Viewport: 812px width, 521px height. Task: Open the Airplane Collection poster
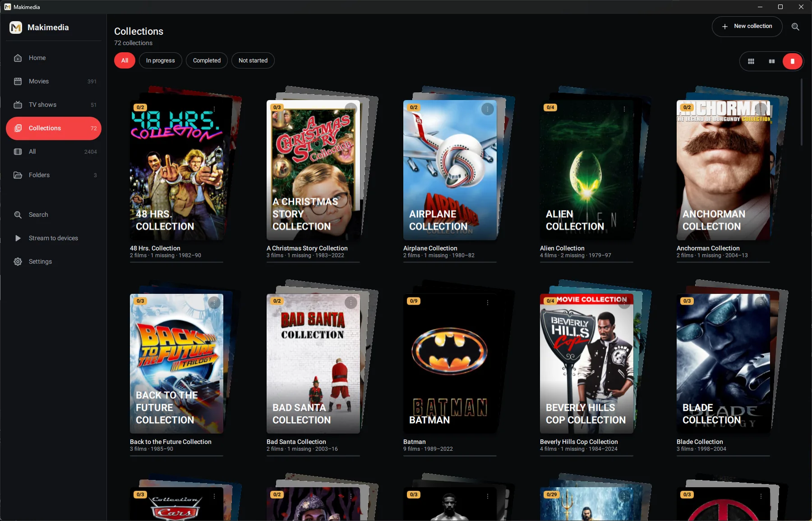450,170
